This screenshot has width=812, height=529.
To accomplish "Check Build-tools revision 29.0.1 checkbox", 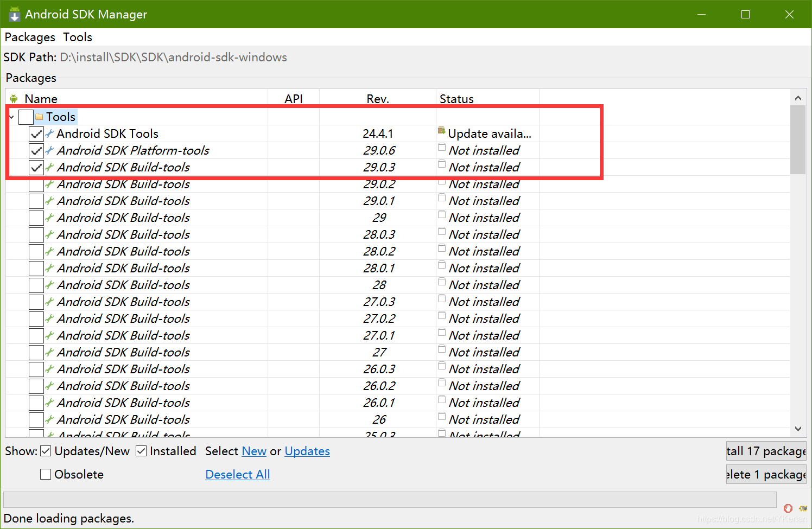I will pos(36,201).
